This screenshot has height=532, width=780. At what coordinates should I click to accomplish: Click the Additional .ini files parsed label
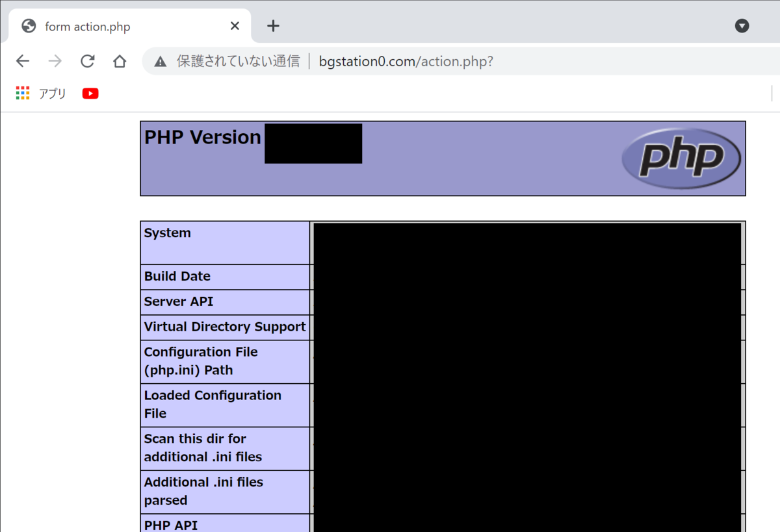click(203, 491)
